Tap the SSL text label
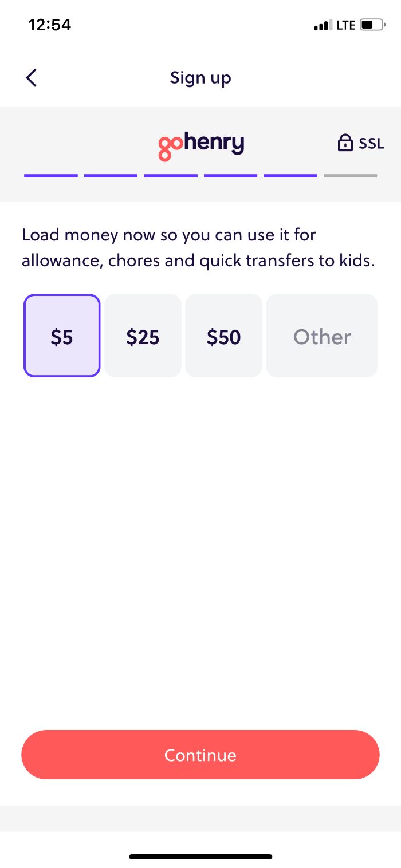The image size is (401, 868). pyautogui.click(x=370, y=144)
